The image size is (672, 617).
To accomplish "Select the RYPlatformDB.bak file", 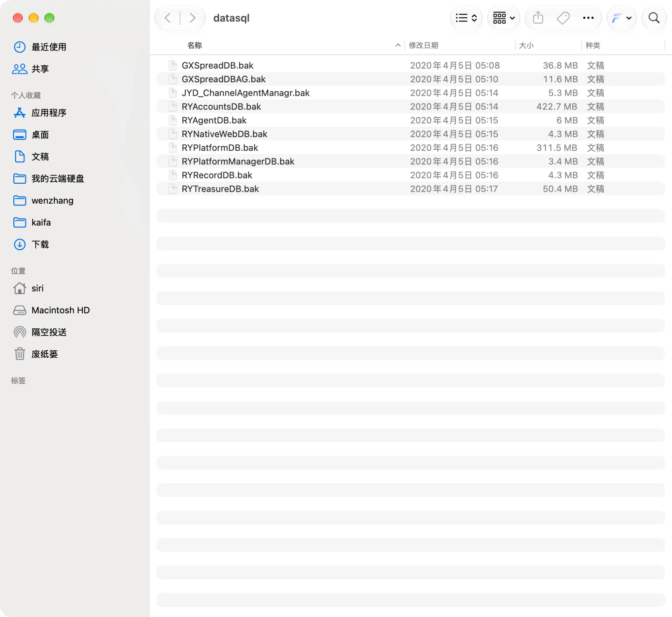I will pos(411,148).
